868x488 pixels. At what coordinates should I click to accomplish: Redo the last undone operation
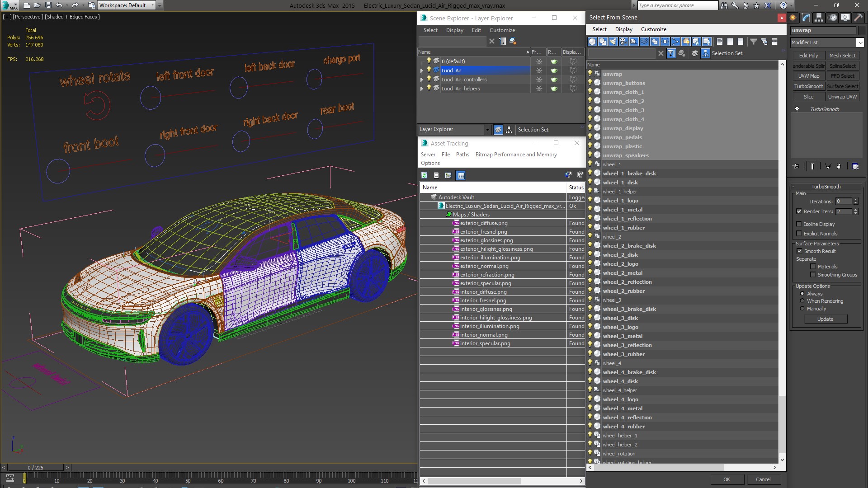click(x=75, y=5)
